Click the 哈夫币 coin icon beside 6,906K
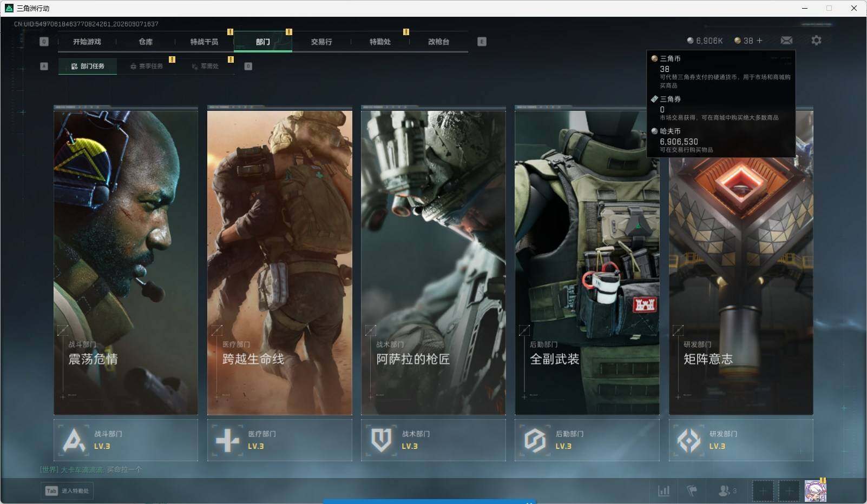 [x=690, y=41]
